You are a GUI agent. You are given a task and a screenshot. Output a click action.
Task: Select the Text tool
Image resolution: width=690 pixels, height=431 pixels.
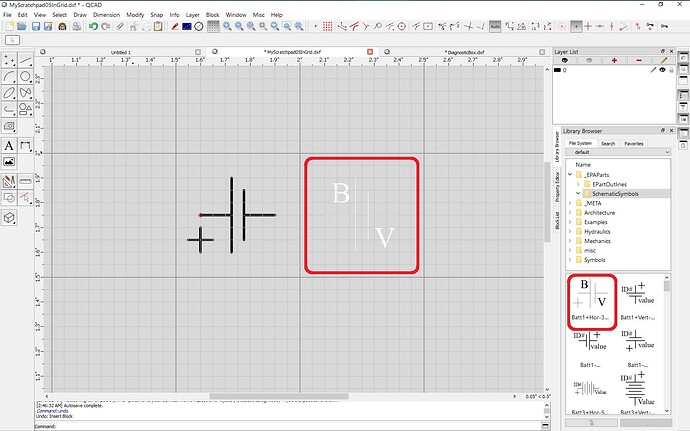(x=9, y=145)
